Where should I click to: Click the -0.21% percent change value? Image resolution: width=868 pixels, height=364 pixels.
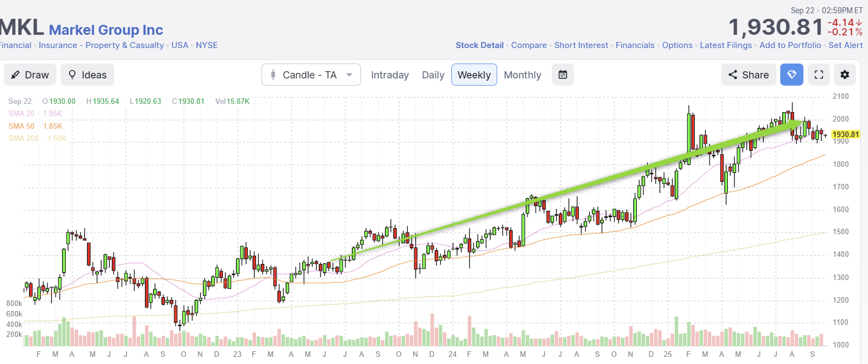[x=844, y=32]
